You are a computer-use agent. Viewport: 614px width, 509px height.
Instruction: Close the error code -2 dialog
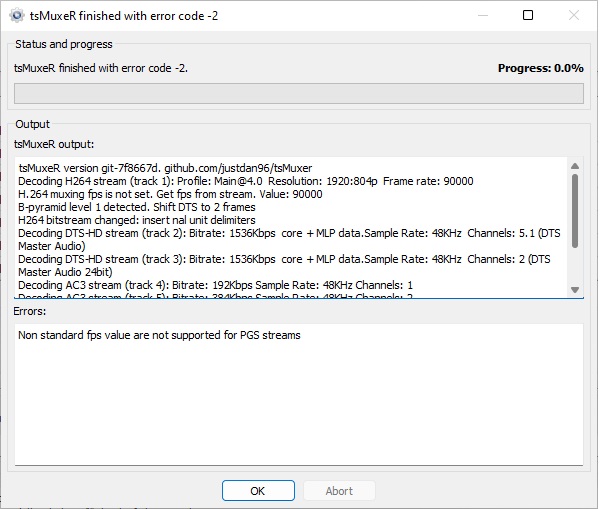(573, 15)
